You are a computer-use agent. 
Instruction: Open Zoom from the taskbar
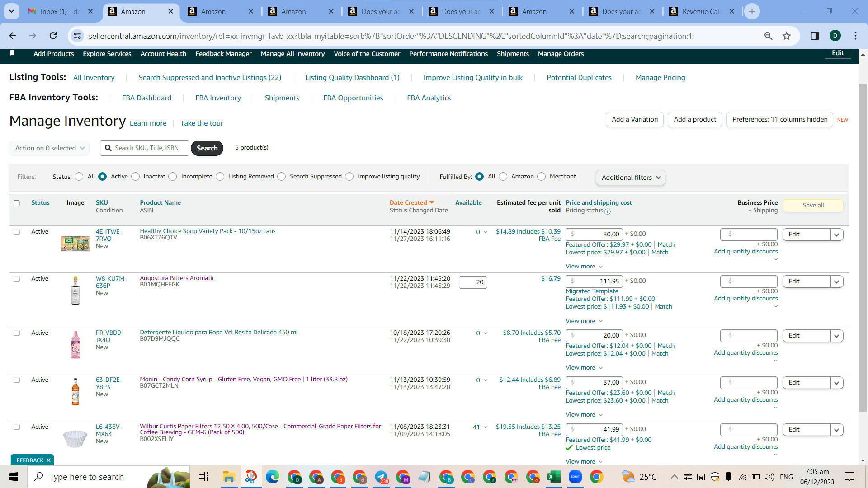click(575, 477)
